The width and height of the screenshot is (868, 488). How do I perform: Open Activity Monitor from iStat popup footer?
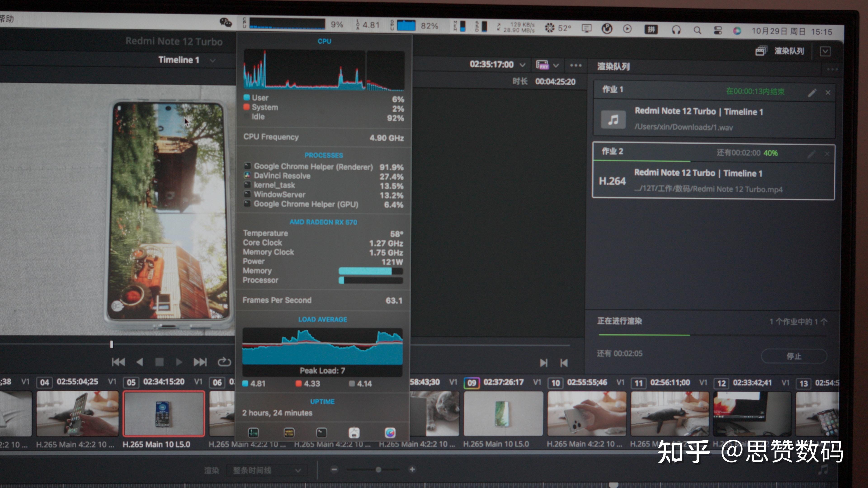[x=253, y=432]
